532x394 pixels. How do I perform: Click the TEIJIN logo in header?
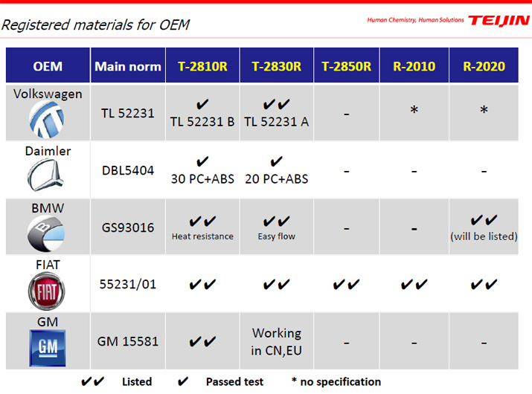[499, 21]
